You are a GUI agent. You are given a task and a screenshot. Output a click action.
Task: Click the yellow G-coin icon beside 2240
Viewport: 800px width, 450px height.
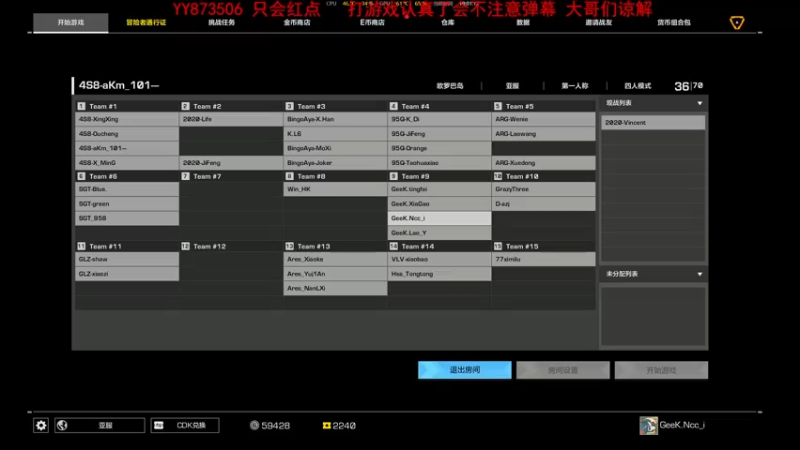[x=327, y=425]
